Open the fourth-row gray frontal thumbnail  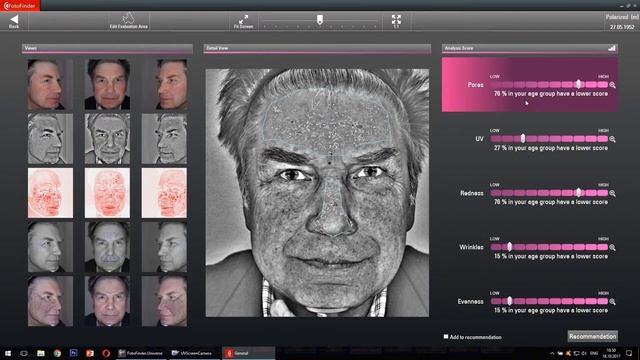[x=107, y=247]
